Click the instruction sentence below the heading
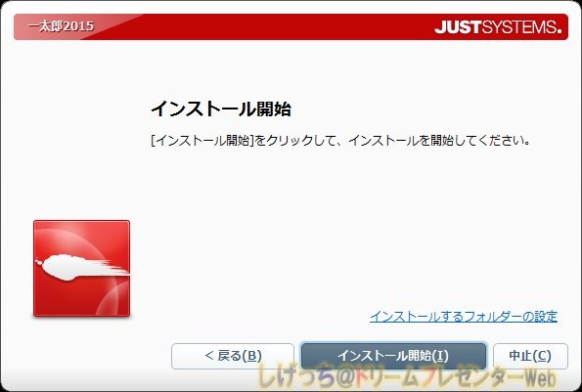This screenshot has width=582, height=392. (340, 141)
